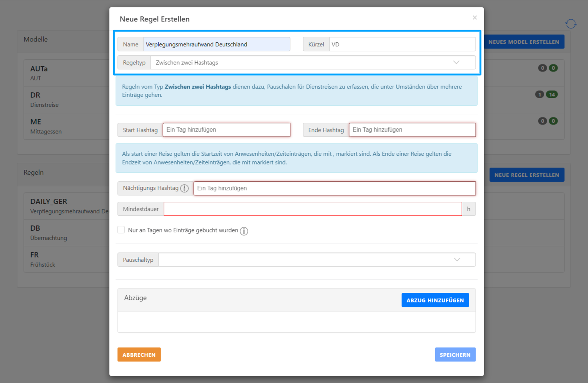This screenshot has width=588, height=383.
Task: Open the Regeltyp dropdown
Action: (x=313, y=63)
